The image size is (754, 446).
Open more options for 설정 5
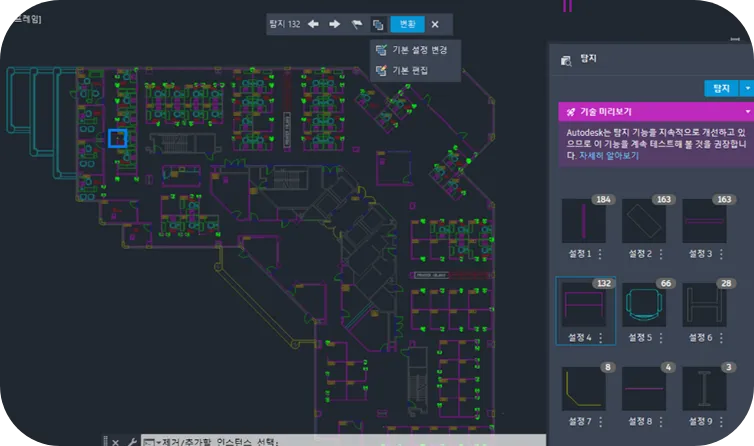(661, 338)
